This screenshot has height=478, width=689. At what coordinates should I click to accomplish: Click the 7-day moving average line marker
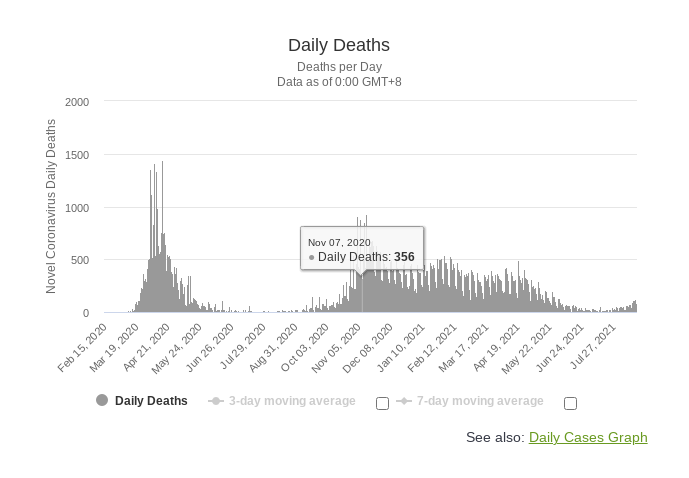404,401
